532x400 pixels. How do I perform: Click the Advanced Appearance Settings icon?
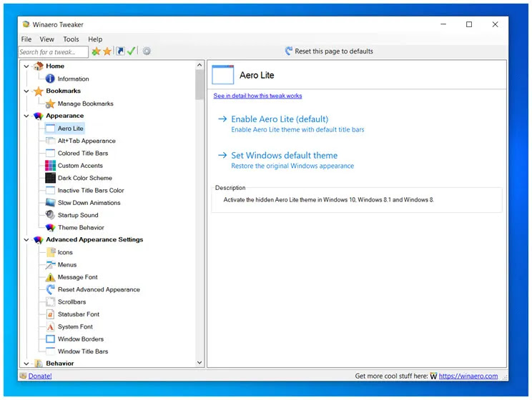(x=39, y=240)
